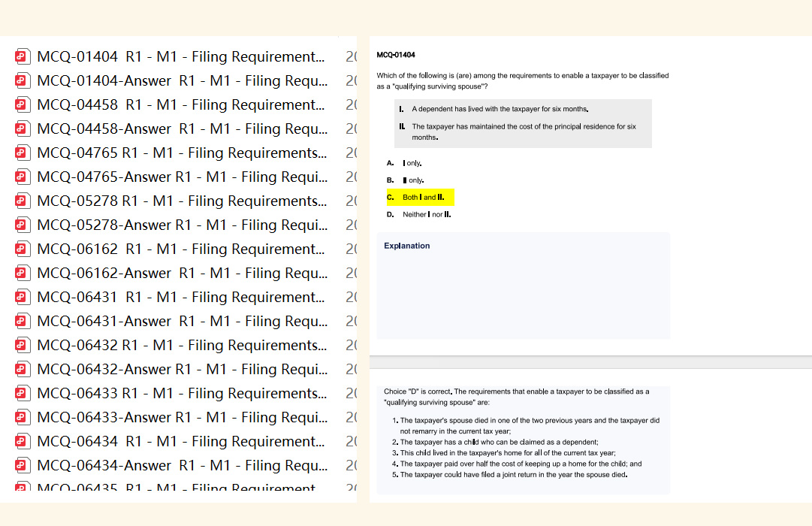Open the MCQ-04458 question file name
The height and width of the screenshot is (526, 812).
coord(180,105)
